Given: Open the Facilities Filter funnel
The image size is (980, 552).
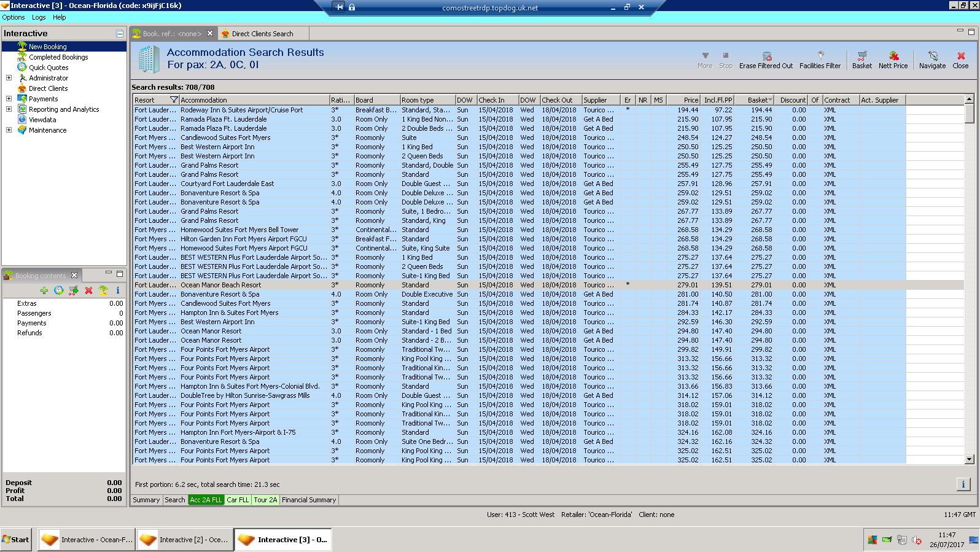Looking at the screenshot, I should [820, 55].
